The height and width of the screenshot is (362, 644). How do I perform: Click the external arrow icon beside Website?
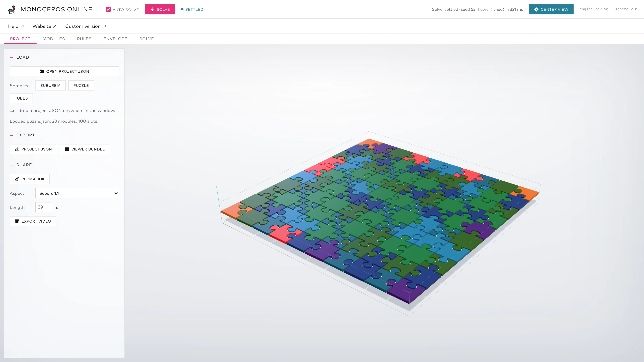point(55,26)
